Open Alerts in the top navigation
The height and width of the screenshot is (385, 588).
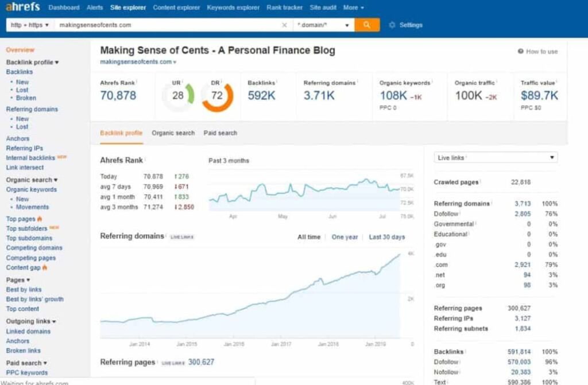95,7
